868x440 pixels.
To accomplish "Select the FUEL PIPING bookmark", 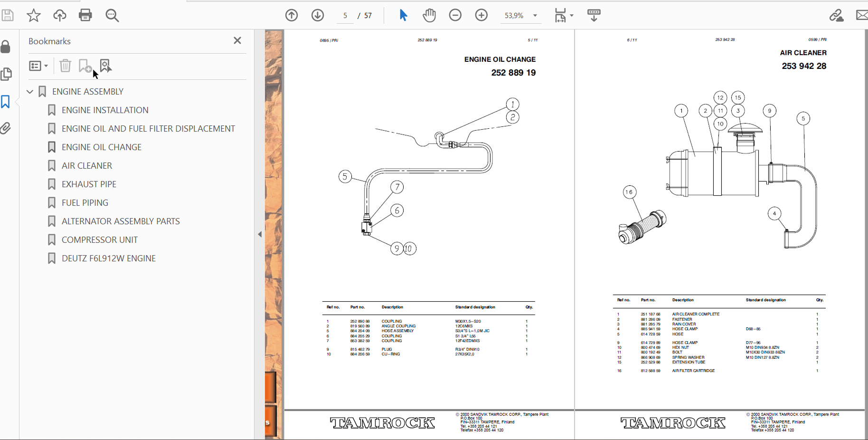I will pyautogui.click(x=85, y=202).
